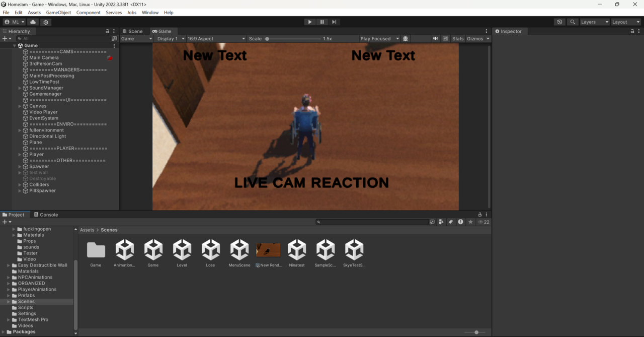Expand the Player object in Hierarchy
The image size is (644, 337).
(x=20, y=155)
